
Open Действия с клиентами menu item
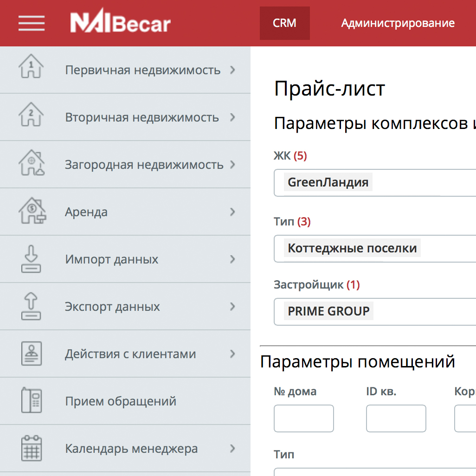click(125, 354)
